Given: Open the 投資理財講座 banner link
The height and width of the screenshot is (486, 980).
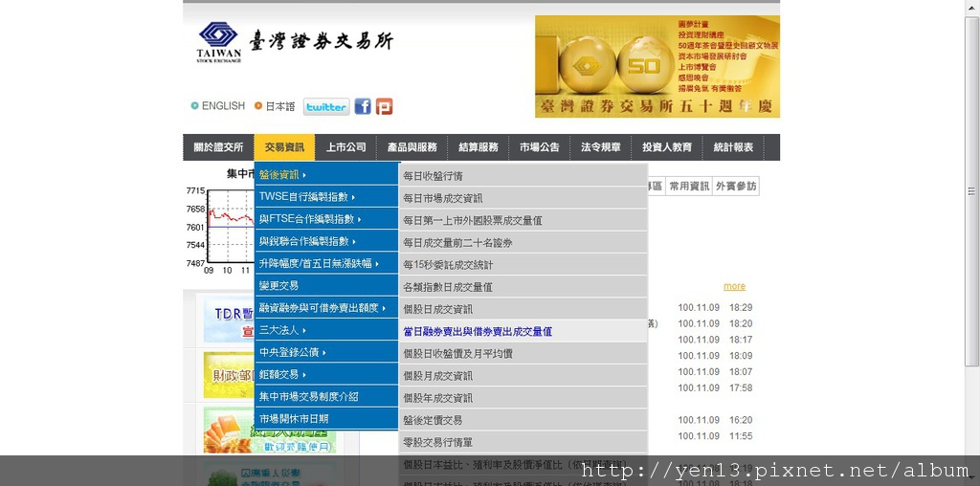Looking at the screenshot, I should (701, 35).
